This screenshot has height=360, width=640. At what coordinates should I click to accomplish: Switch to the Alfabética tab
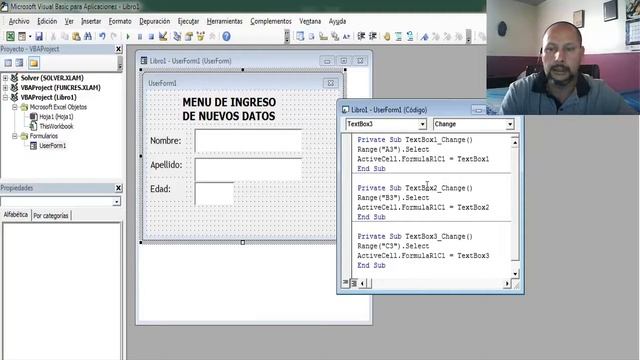coord(16,215)
